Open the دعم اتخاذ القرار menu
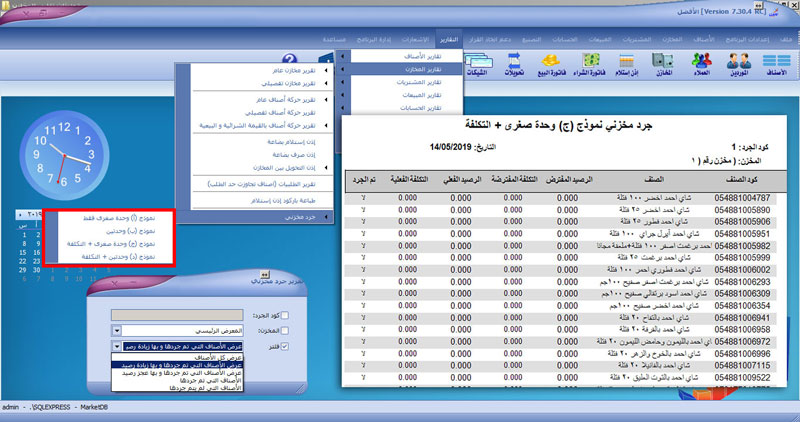800x422 pixels. 490,39
